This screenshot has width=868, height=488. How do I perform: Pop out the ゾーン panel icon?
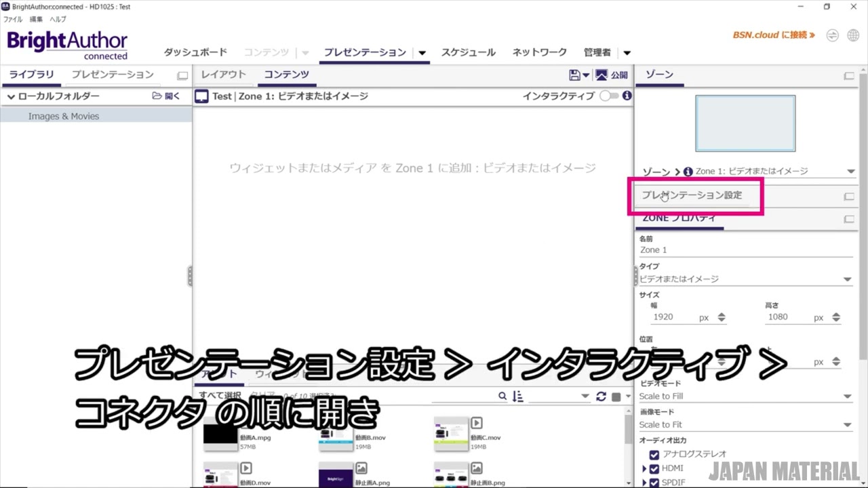pos(849,76)
